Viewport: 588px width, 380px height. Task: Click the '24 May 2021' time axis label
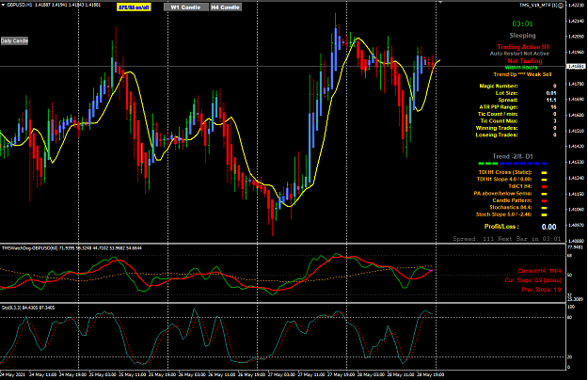pos(12,374)
